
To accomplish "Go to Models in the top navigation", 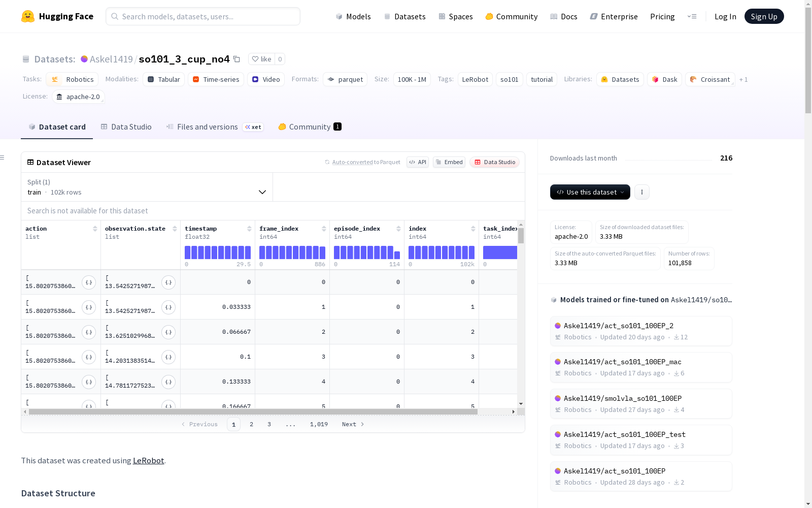I will point(353,16).
